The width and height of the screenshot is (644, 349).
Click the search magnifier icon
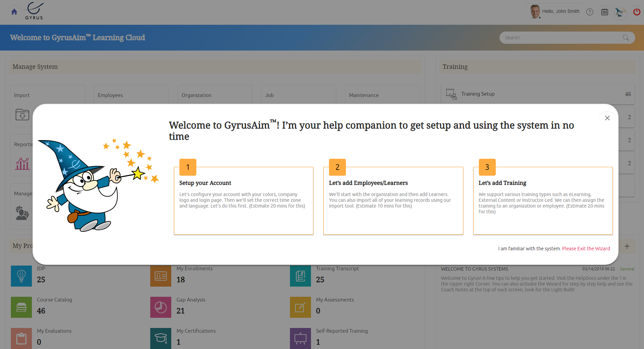(626, 38)
